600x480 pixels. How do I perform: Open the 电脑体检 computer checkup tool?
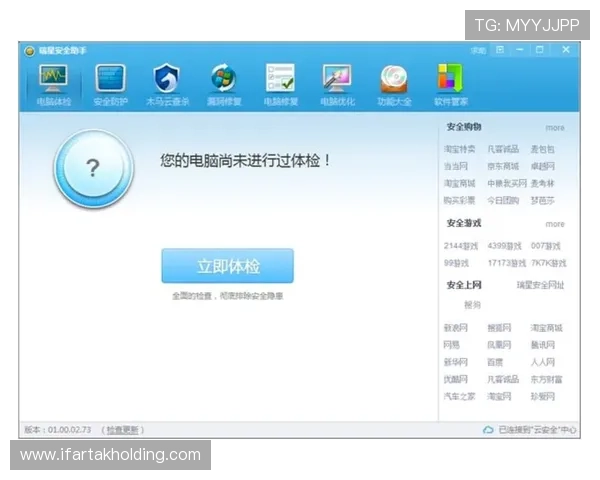[x=54, y=86]
